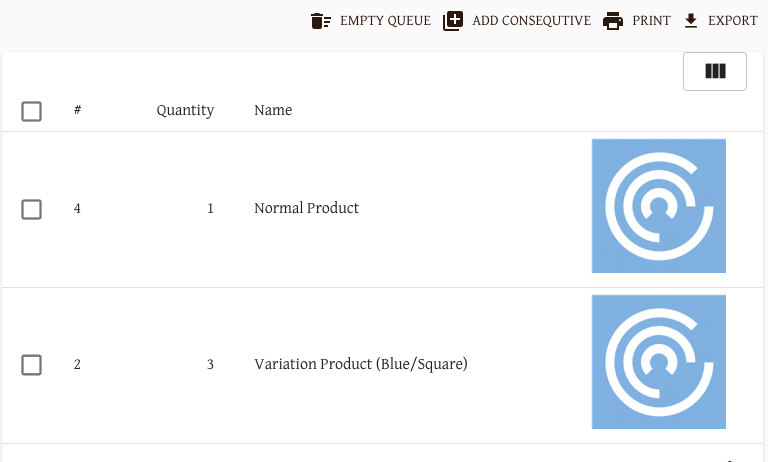
Task: Sort by Name column header
Action: pos(273,110)
